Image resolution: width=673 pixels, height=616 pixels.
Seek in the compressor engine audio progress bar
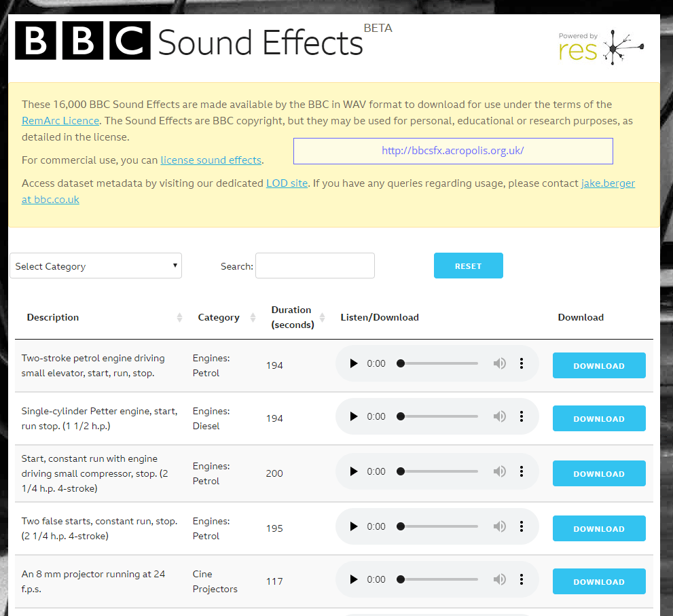coord(439,471)
